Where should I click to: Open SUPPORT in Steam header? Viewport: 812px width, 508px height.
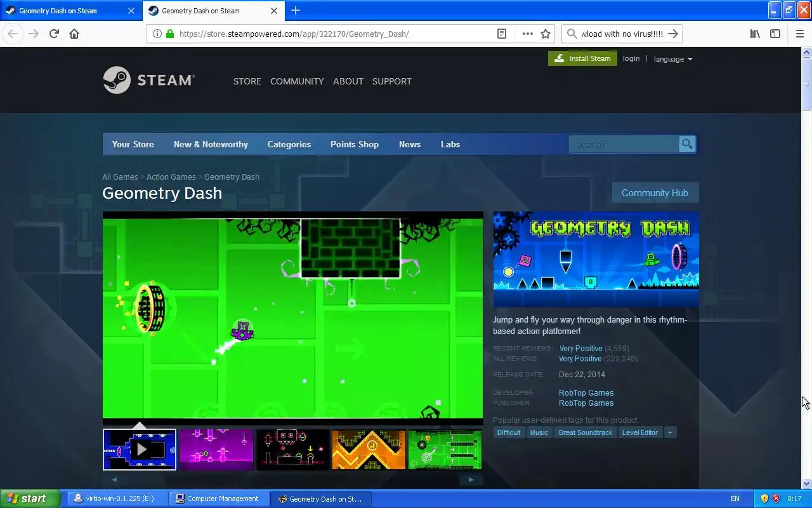392,81
